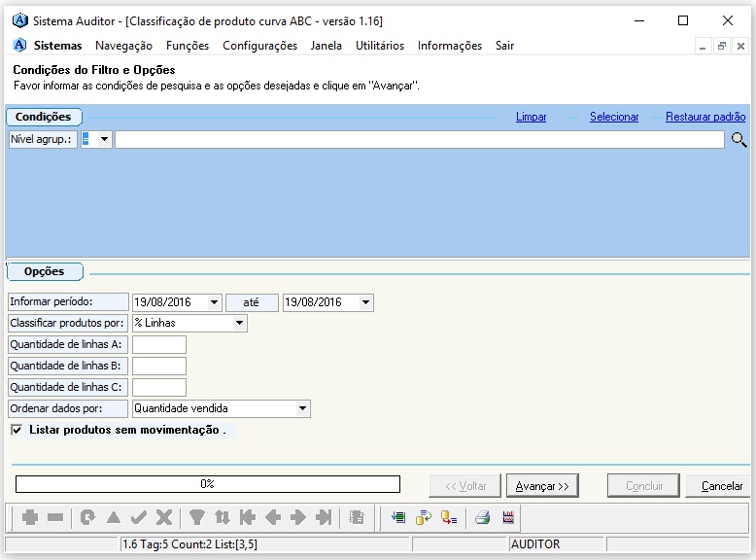Click the Sistema Auditor title bar icon
This screenshot has height=560, width=756.
(19, 20)
